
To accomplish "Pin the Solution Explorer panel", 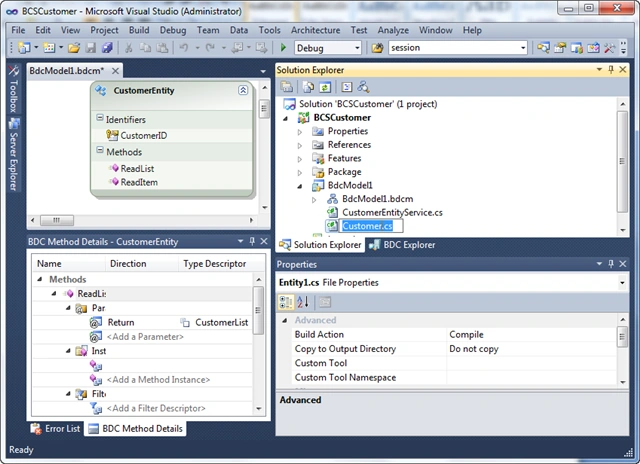I will tap(611, 70).
